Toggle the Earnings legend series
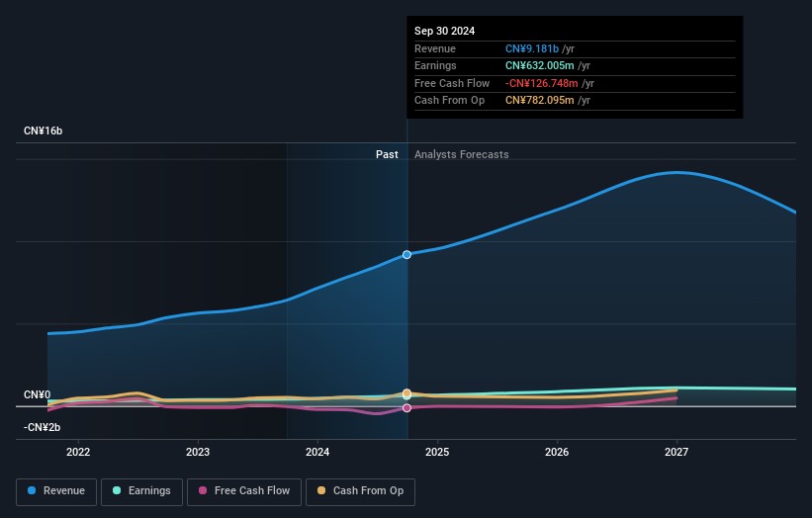The image size is (812, 518). pos(141,491)
